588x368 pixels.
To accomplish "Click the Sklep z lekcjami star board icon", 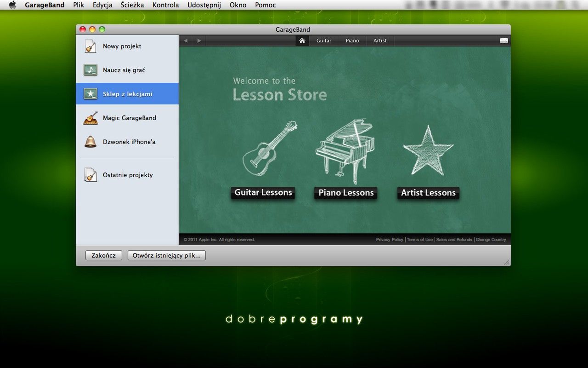I will click(90, 94).
